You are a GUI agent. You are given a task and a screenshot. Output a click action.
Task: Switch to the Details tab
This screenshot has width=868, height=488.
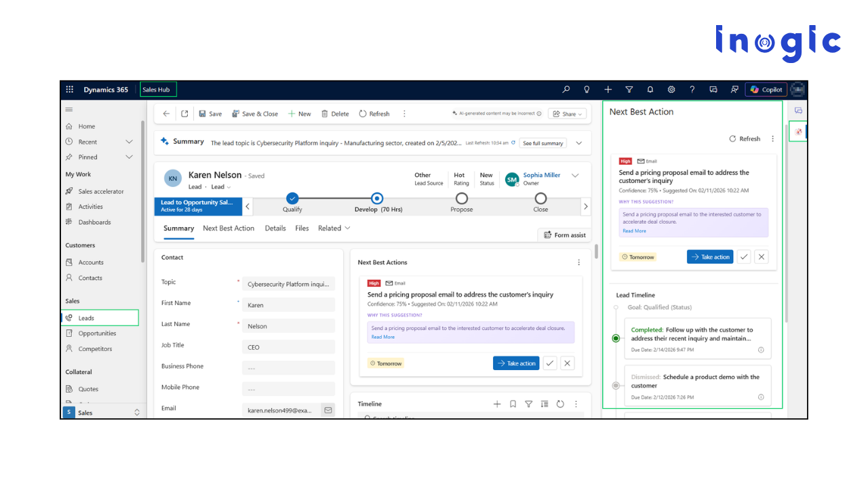coord(275,228)
